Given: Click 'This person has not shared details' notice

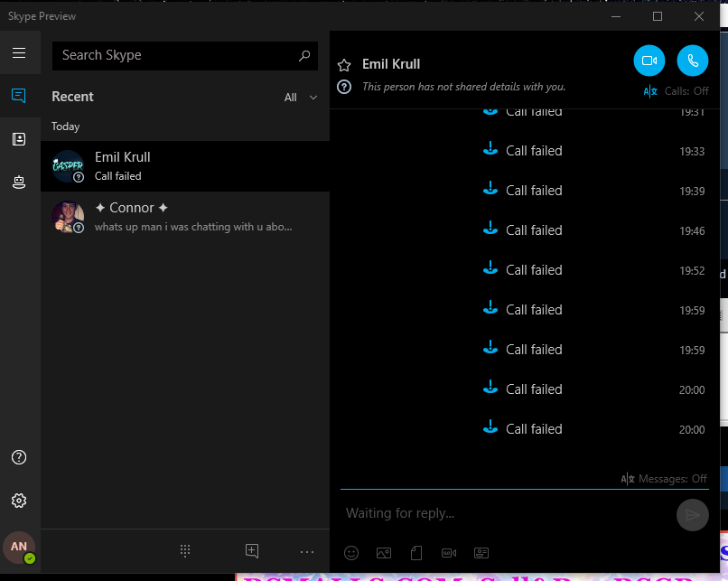Looking at the screenshot, I should (x=463, y=87).
